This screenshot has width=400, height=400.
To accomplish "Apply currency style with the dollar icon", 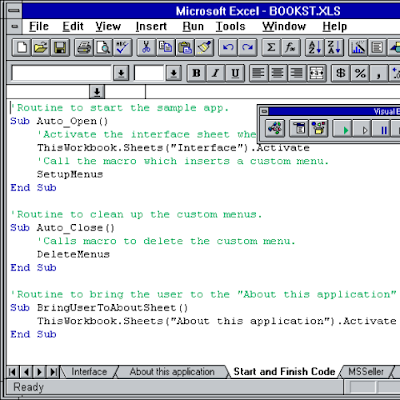I will pos(341,73).
